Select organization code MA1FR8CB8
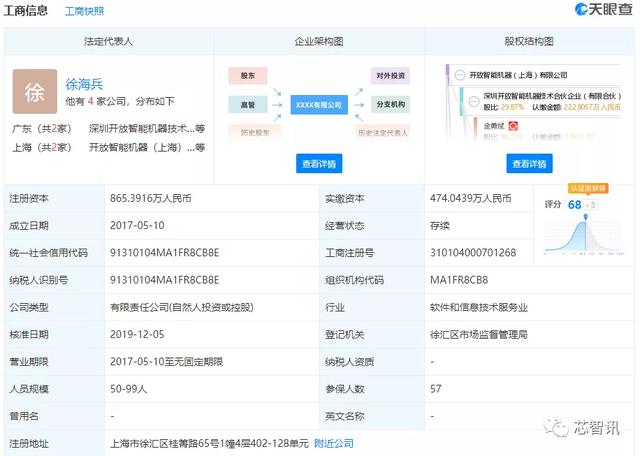Screen dimensions: 640x456 [459, 280]
